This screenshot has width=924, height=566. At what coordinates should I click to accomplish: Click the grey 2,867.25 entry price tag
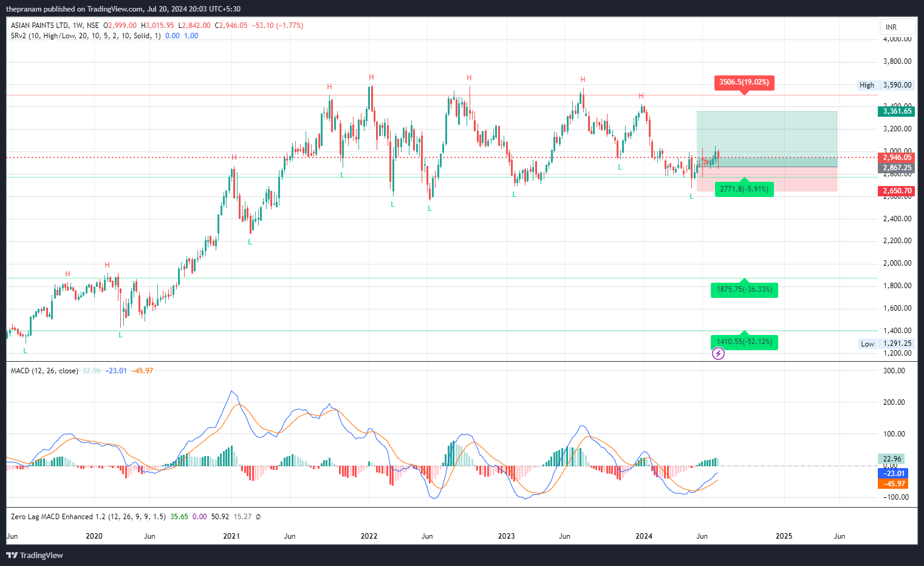[x=897, y=168]
